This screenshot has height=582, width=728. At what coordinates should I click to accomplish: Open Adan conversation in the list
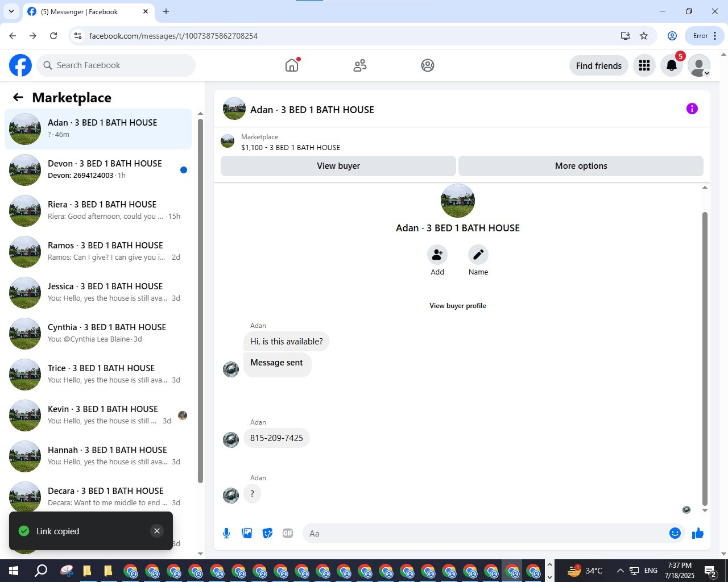(98, 129)
